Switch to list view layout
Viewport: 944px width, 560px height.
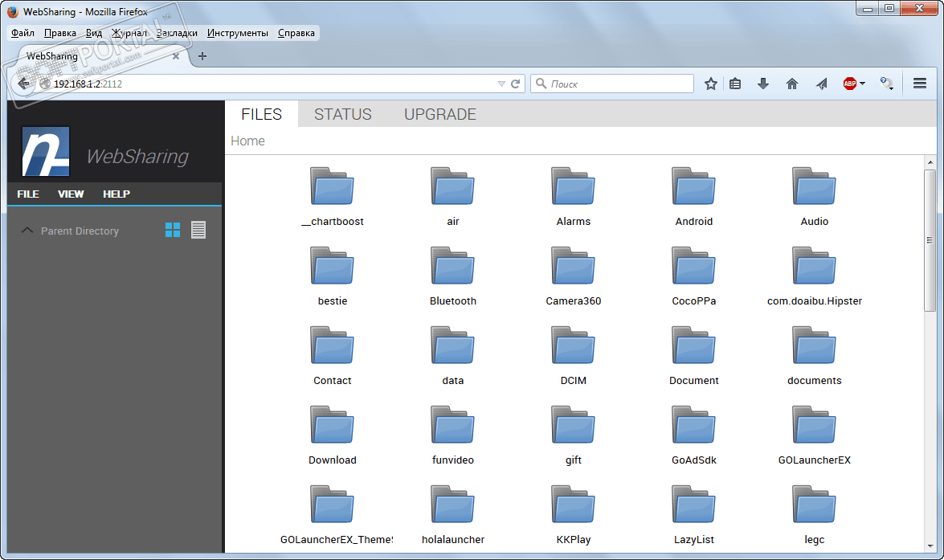198,230
